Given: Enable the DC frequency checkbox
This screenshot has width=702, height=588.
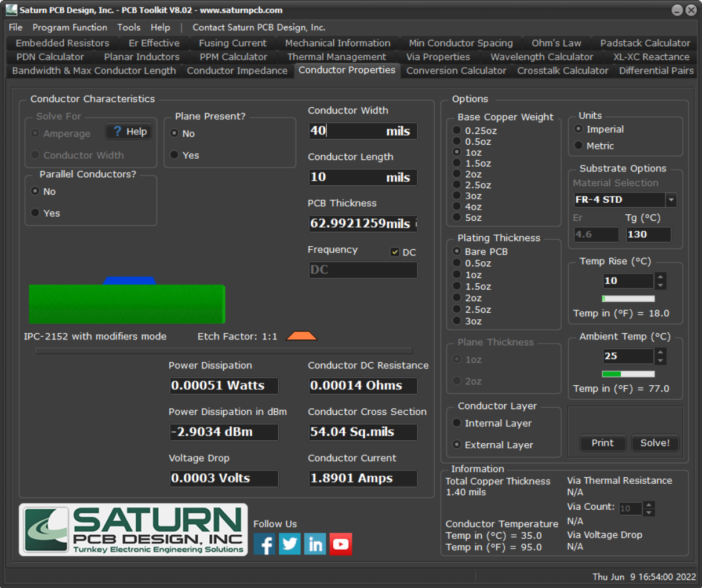Looking at the screenshot, I should (x=395, y=252).
